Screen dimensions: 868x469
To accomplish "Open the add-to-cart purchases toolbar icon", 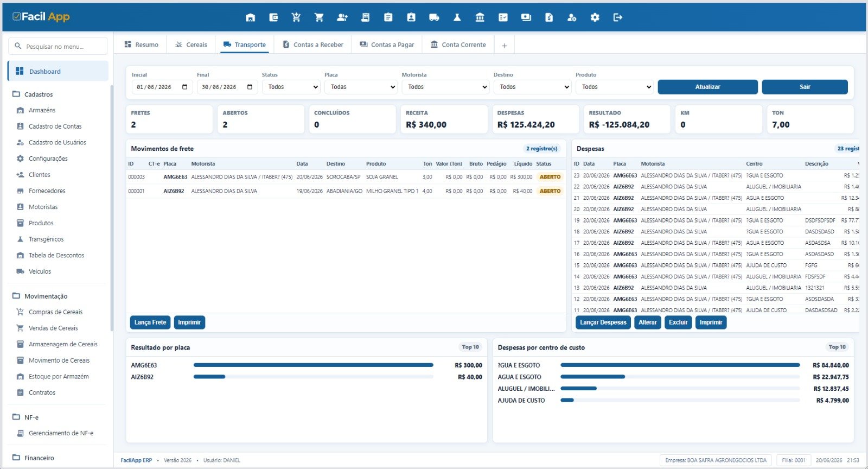I will pos(296,17).
